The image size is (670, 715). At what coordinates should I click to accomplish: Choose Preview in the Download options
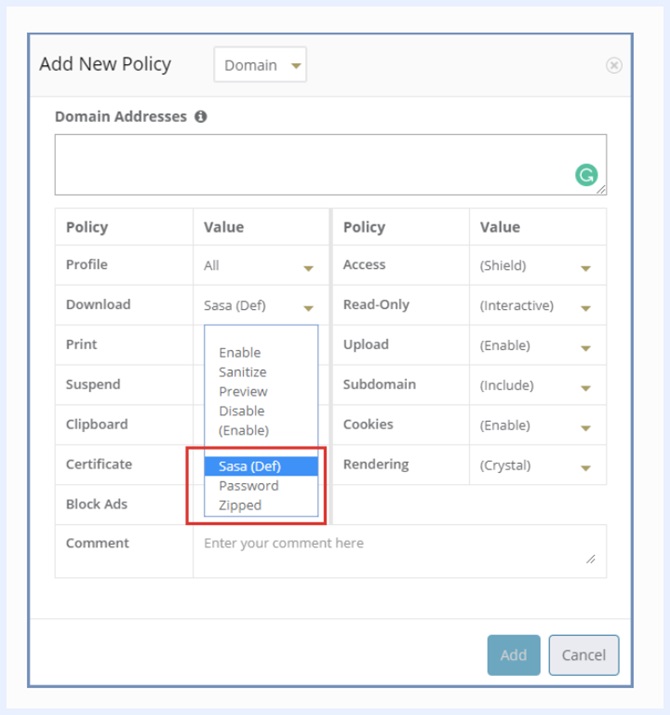tap(243, 392)
